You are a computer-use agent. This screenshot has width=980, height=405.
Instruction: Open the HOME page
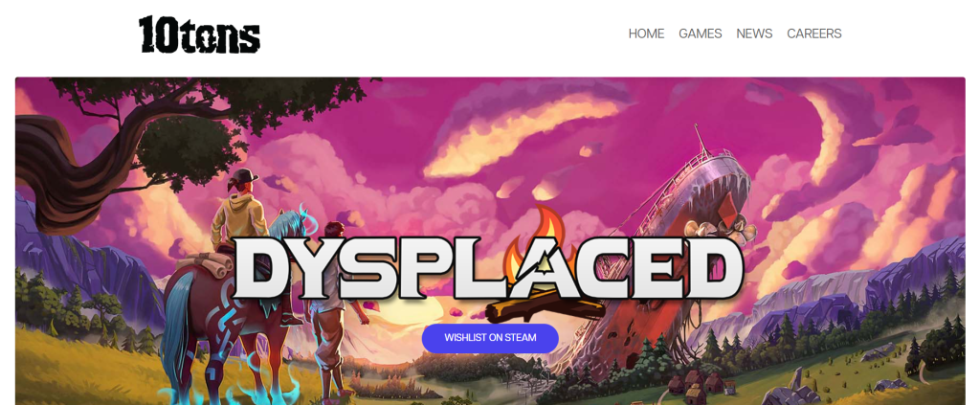click(x=646, y=34)
